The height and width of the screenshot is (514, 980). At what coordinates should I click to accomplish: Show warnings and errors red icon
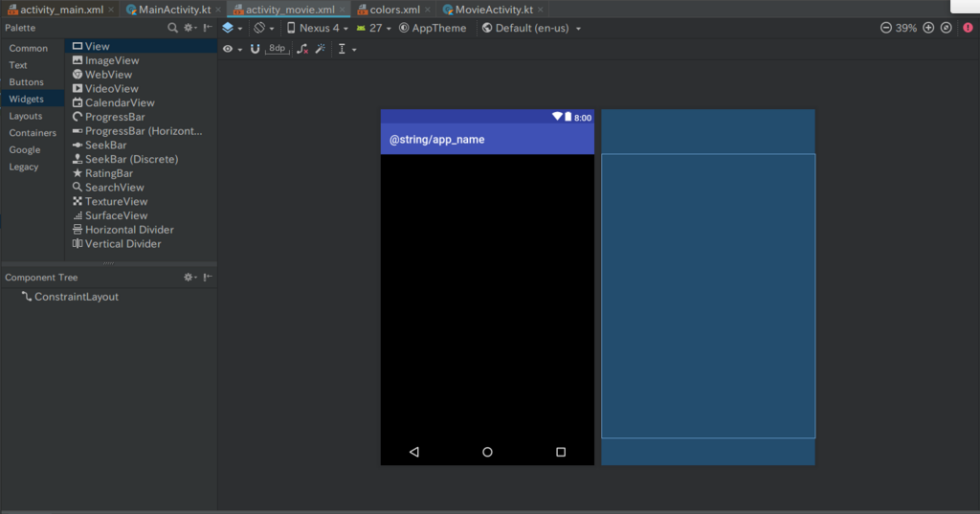(x=968, y=28)
